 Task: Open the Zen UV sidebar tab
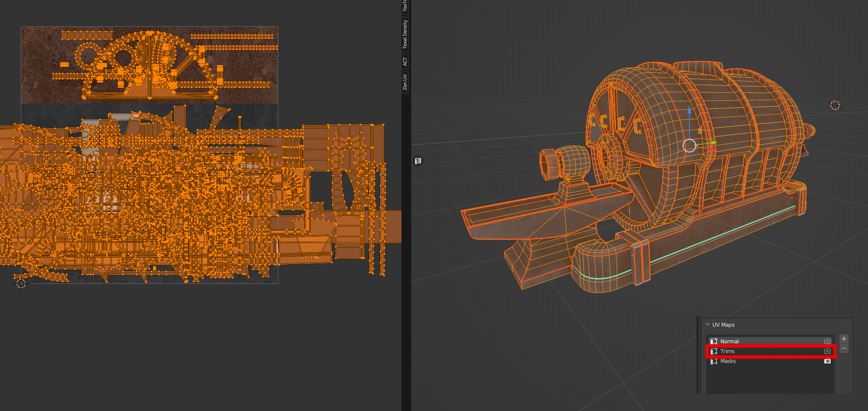pos(405,82)
